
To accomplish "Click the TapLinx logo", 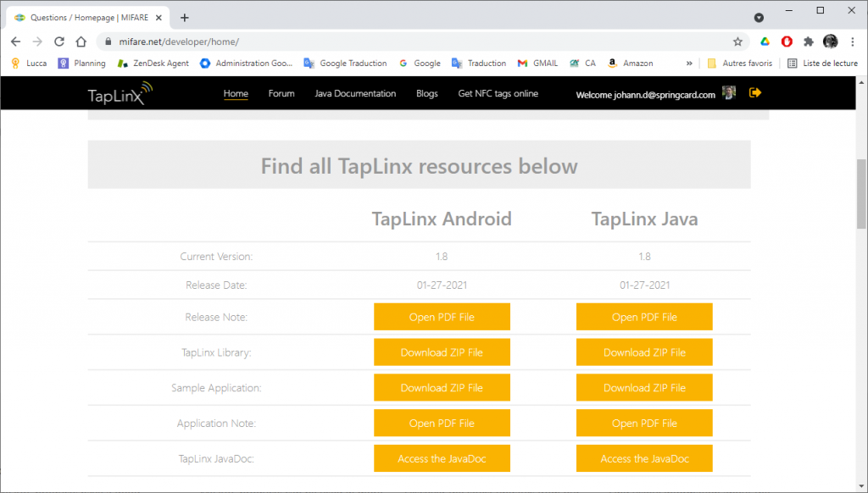I will pyautogui.click(x=120, y=93).
